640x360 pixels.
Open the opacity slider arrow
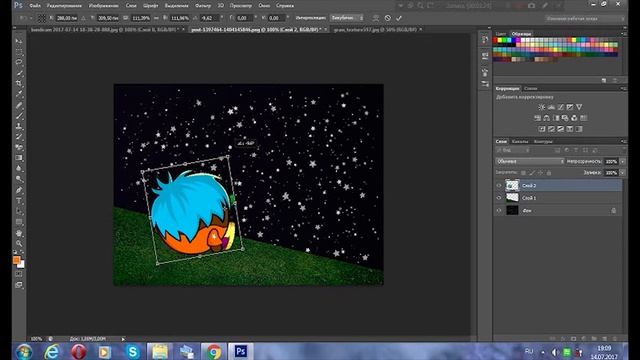pyautogui.click(x=623, y=162)
